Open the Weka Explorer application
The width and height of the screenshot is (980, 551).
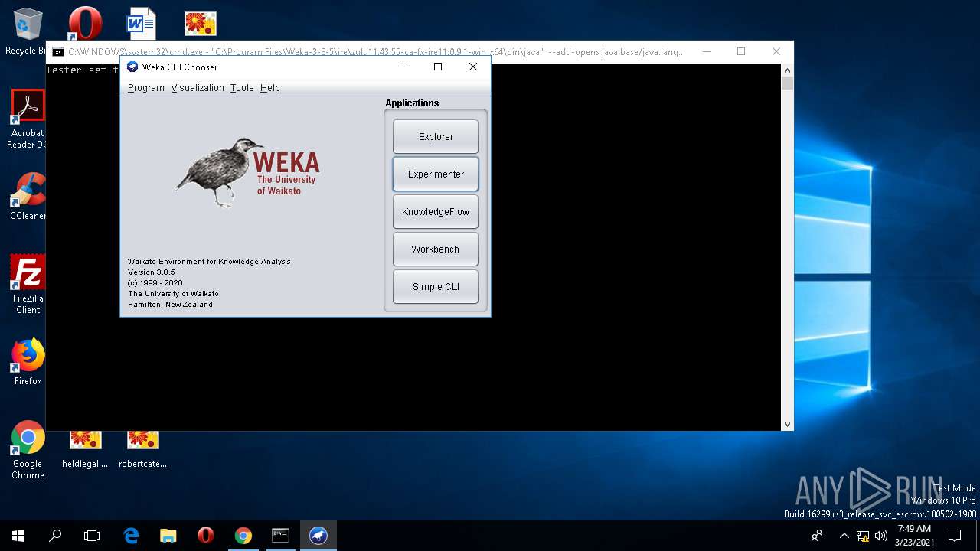pyautogui.click(x=435, y=137)
